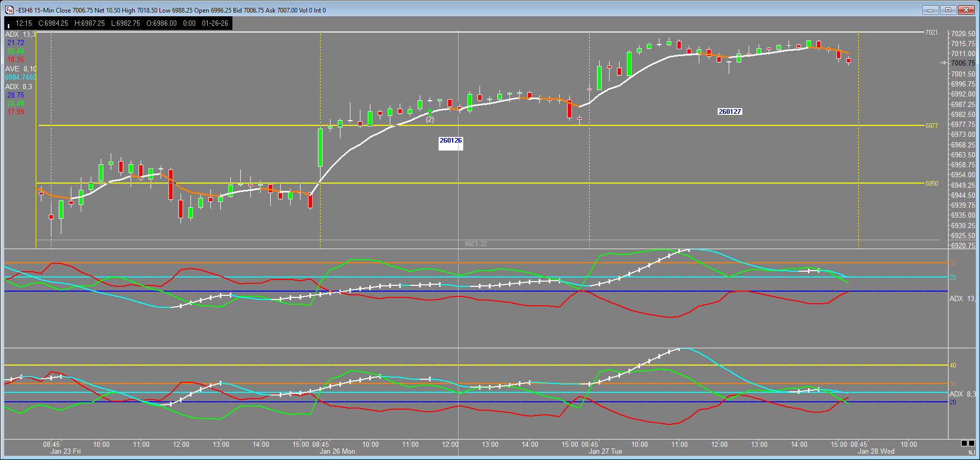Click the Jan 28 Wed date on time axis
Viewport: 980px width, 460px height.
tap(876, 452)
